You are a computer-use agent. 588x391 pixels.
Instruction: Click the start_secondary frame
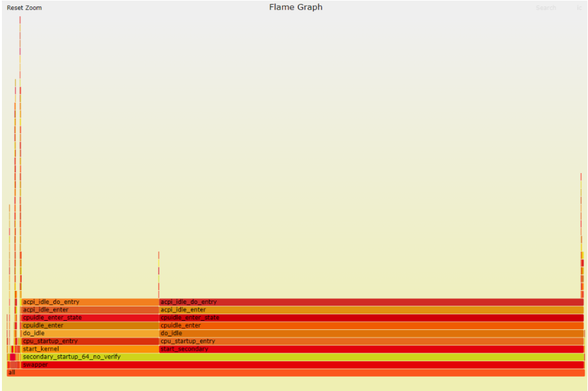pyautogui.click(x=371, y=349)
